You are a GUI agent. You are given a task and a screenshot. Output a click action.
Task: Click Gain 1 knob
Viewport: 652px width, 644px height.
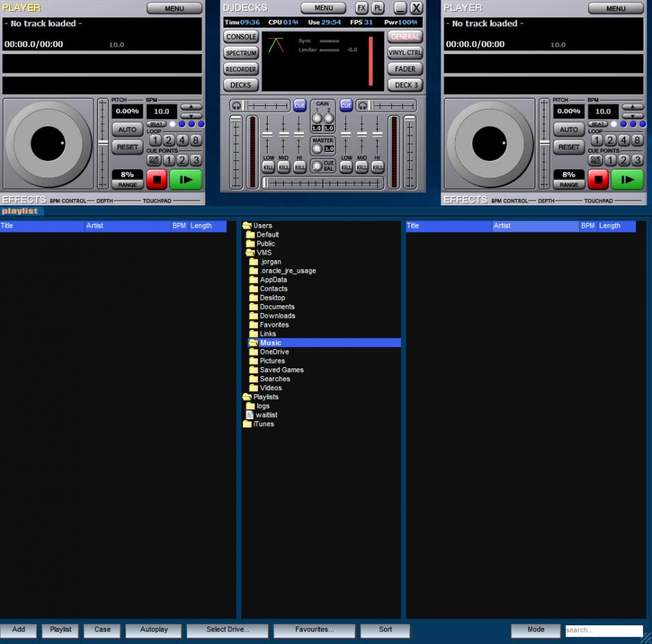317,118
